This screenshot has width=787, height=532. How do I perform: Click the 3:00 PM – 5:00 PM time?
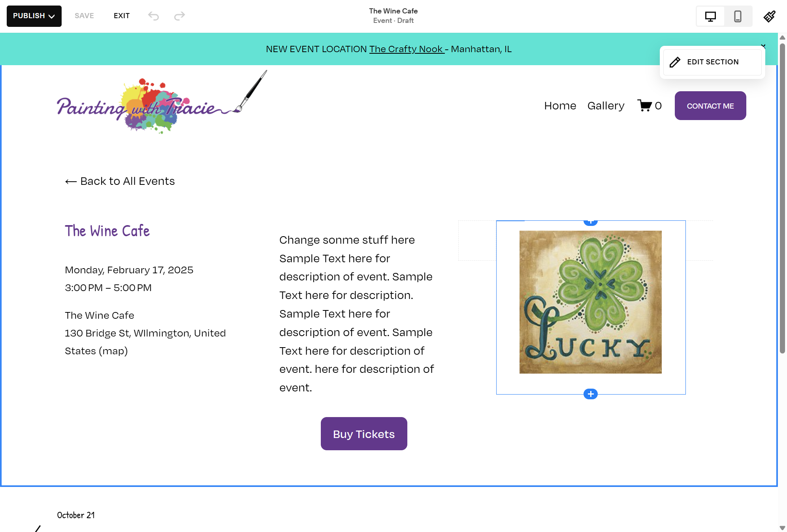tap(108, 288)
